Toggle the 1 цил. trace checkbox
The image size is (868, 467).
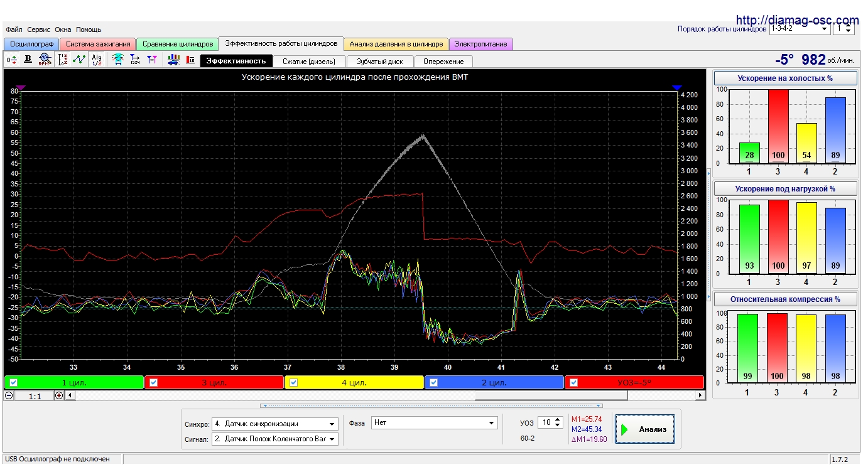(x=13, y=382)
